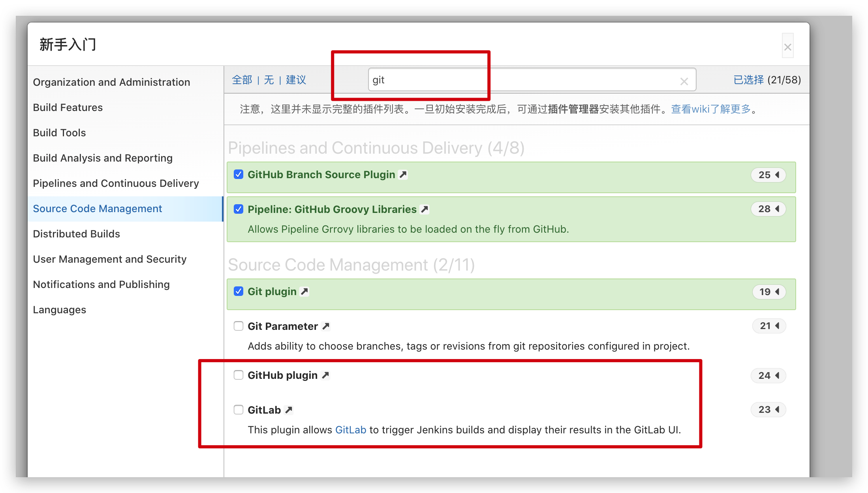Screen dimensions: 868x493
Task: Expand dependencies badge 23 for GitLab
Action: coord(768,410)
